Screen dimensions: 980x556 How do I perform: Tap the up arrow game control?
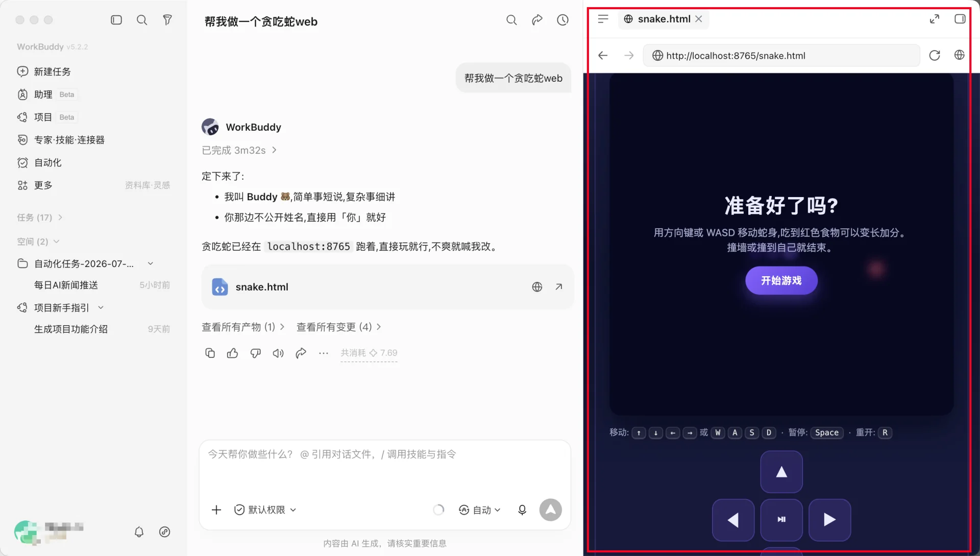coord(781,472)
